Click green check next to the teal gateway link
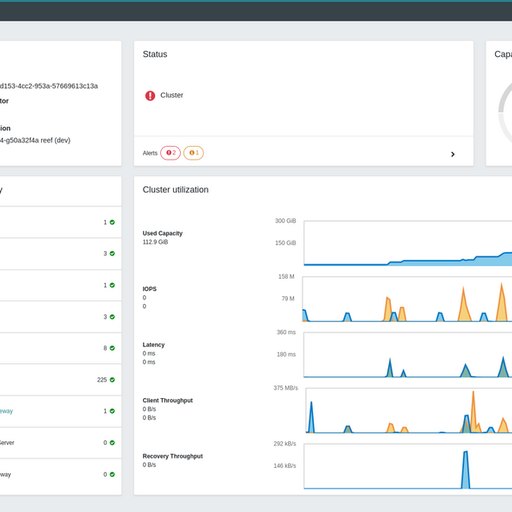This screenshot has height=512, width=512. (x=112, y=411)
